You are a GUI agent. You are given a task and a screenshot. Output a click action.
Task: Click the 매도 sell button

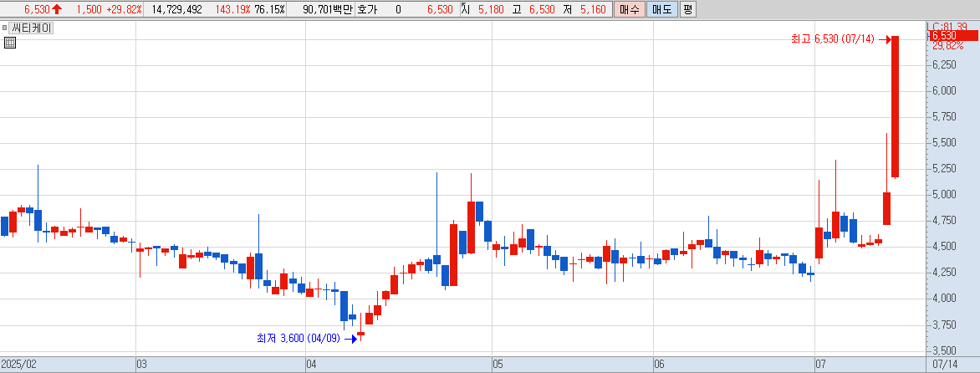(662, 9)
